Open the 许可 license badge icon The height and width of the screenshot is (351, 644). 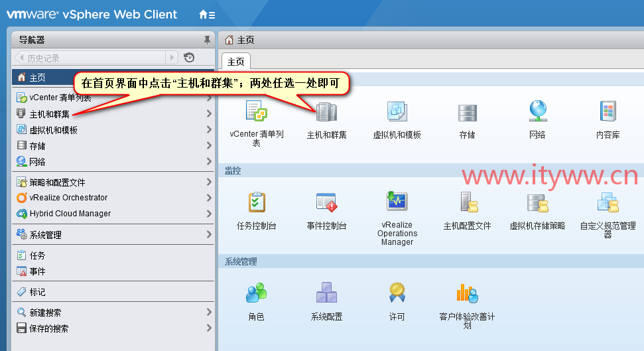pyautogui.click(x=397, y=292)
